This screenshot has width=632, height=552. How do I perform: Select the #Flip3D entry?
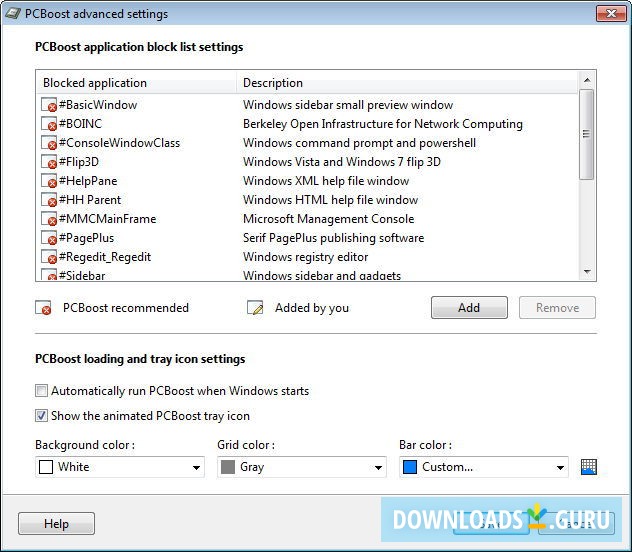pyautogui.click(x=79, y=162)
